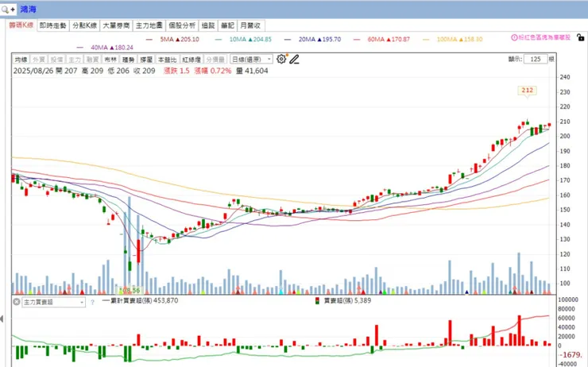Click the pink circled info icon
588x367 pixels.
[x=514, y=37]
